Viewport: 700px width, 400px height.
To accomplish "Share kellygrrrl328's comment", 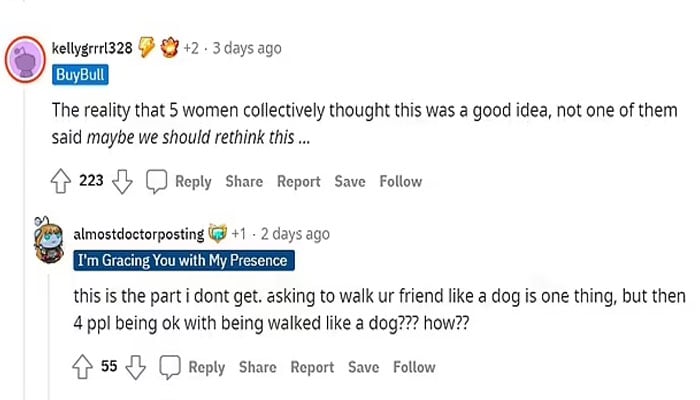I will point(244,181).
